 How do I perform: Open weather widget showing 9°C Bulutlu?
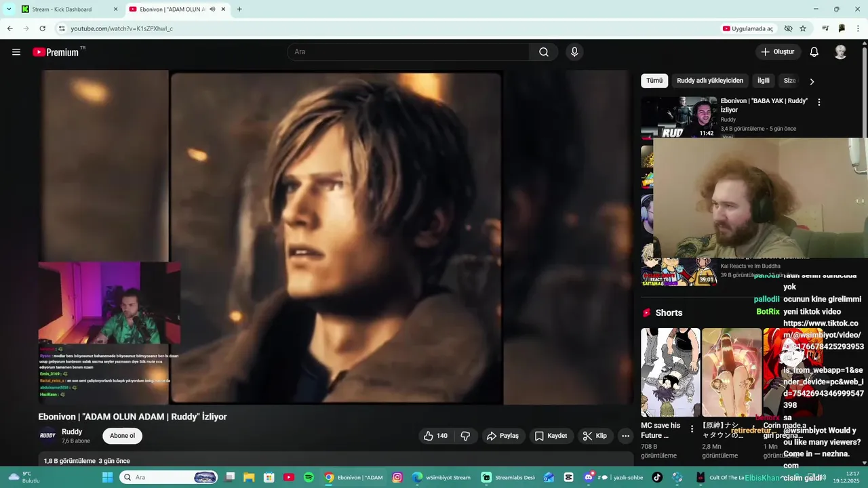23,477
